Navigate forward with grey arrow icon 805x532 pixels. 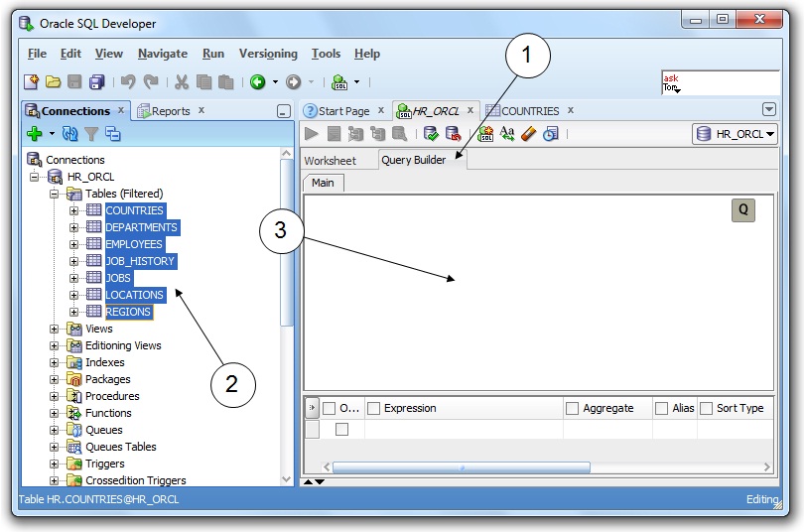(293, 82)
